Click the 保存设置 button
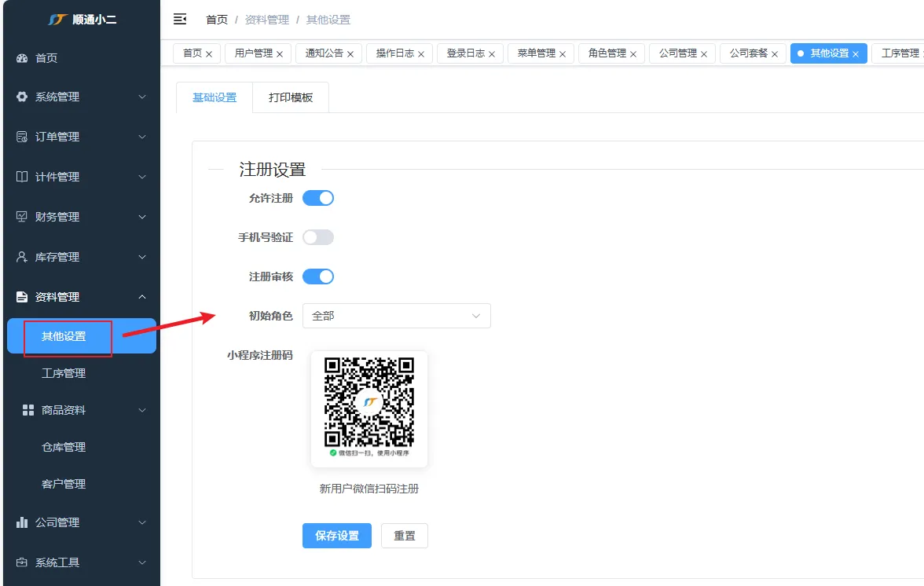Screen dimensions: 924x586 [x=336, y=536]
